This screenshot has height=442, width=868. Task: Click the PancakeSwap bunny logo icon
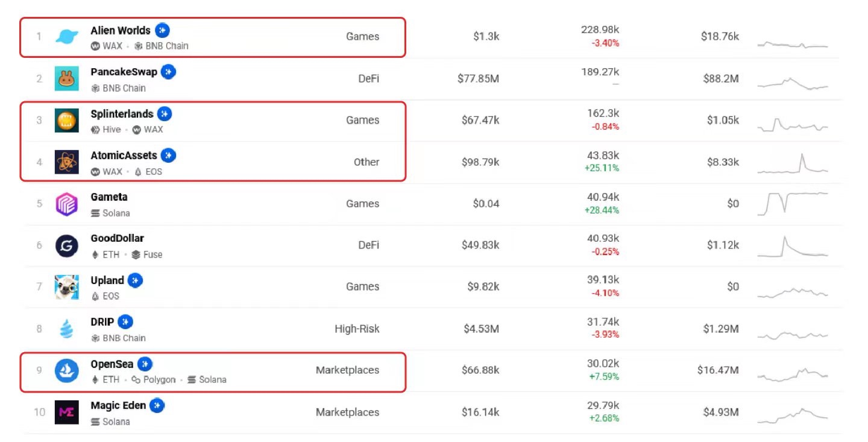tap(66, 78)
